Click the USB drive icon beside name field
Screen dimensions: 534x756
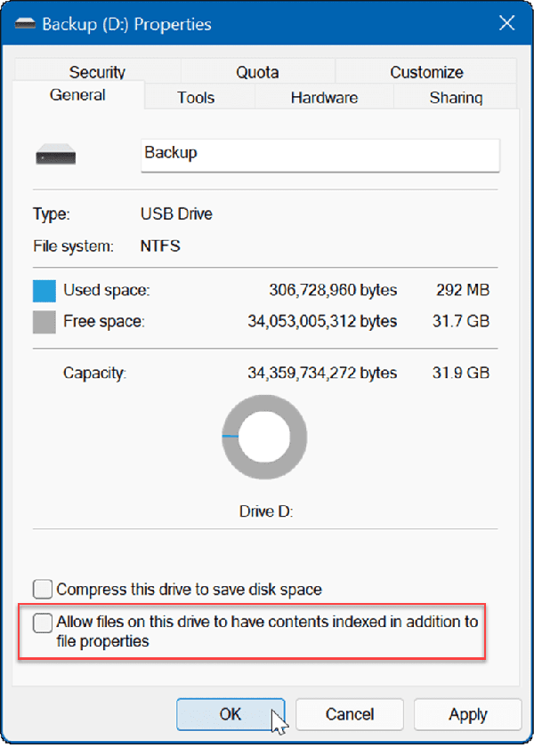[x=56, y=157]
